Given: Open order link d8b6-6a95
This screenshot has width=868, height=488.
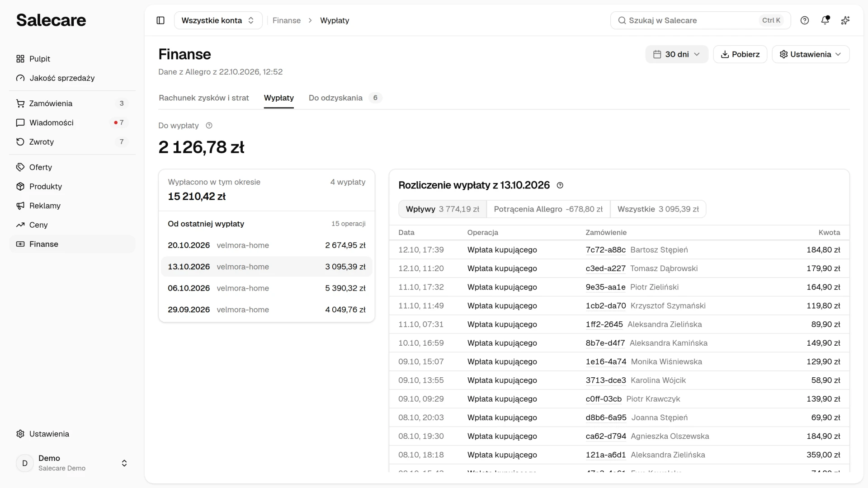Looking at the screenshot, I should click(606, 418).
